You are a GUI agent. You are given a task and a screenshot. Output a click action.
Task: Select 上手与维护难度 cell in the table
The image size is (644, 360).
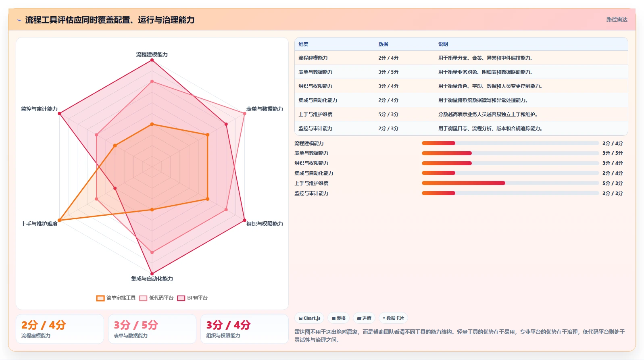315,114
